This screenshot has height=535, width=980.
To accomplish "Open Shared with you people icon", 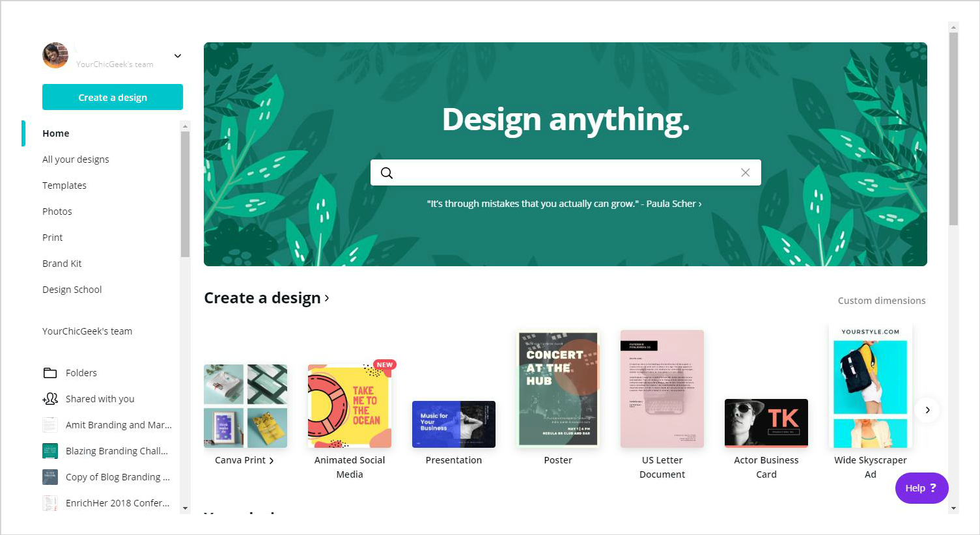I will pyautogui.click(x=50, y=399).
